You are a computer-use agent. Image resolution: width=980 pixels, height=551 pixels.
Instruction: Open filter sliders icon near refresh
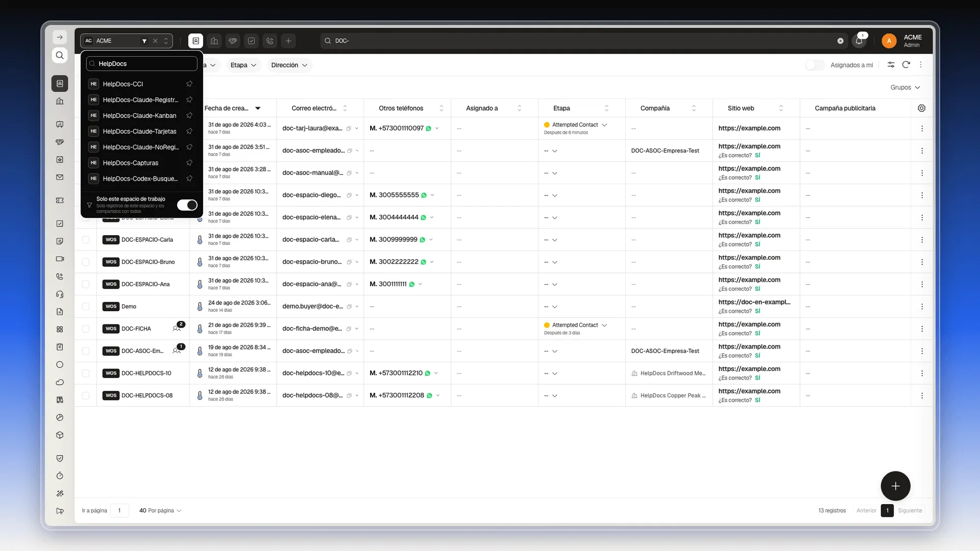[x=891, y=65]
